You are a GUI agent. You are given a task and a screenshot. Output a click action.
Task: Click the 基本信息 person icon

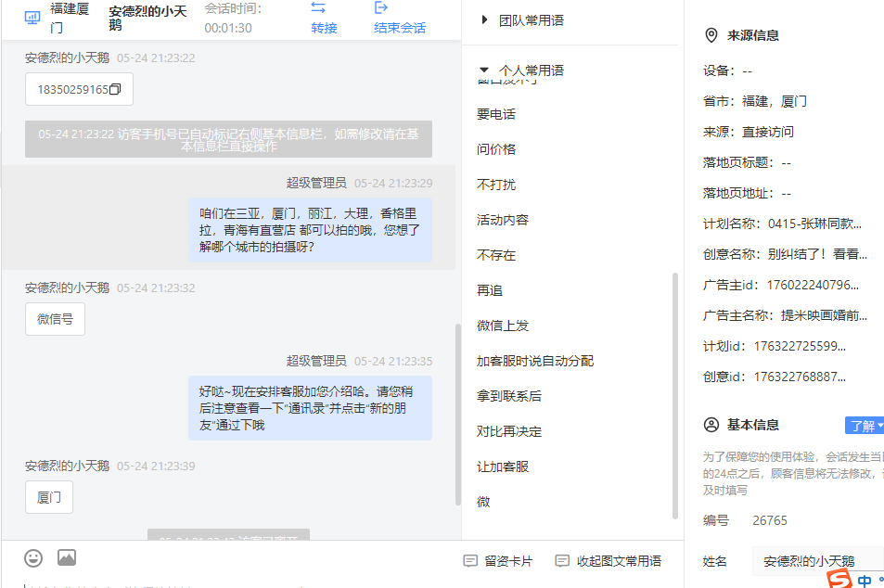[711, 425]
